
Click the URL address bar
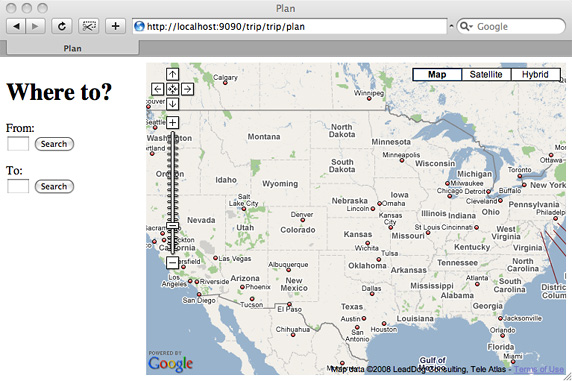(290, 26)
